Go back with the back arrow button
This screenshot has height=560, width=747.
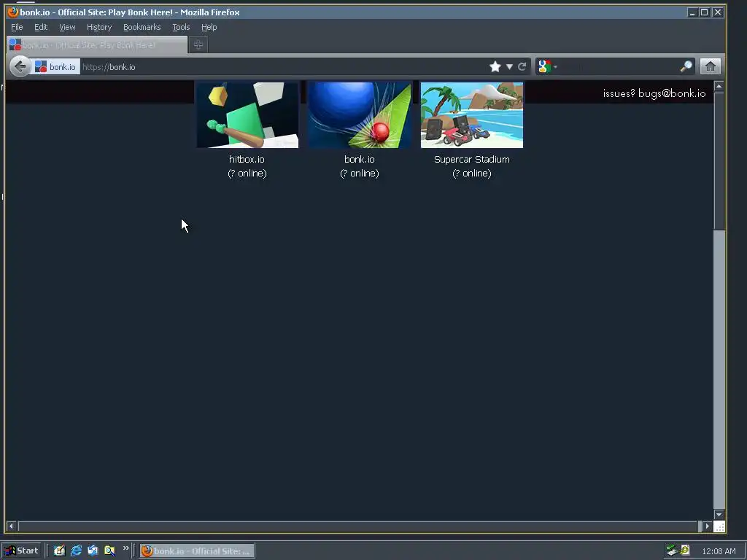(20, 66)
